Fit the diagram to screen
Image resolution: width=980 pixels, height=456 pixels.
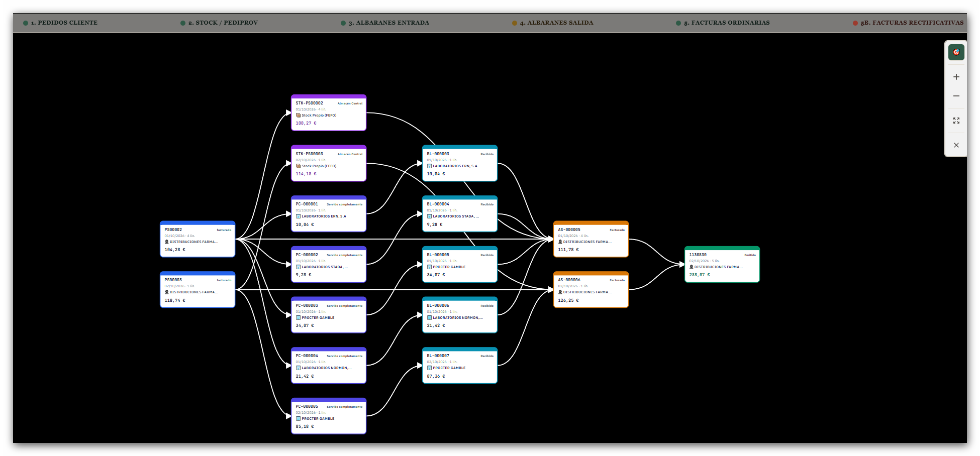pos(956,121)
